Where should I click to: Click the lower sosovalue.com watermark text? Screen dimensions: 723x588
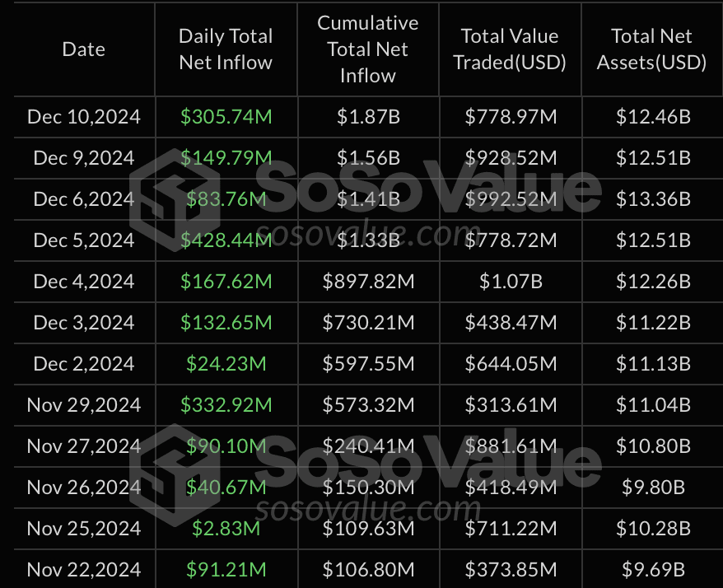coord(368,509)
